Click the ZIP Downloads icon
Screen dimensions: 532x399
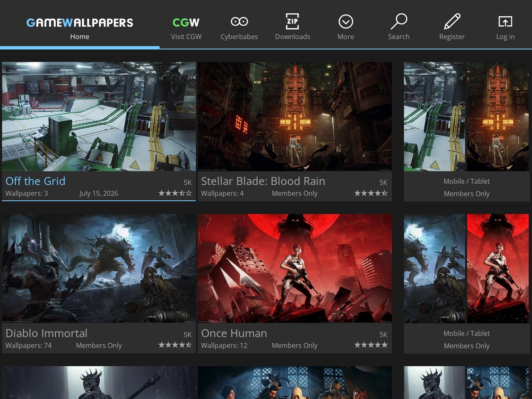pos(293,21)
